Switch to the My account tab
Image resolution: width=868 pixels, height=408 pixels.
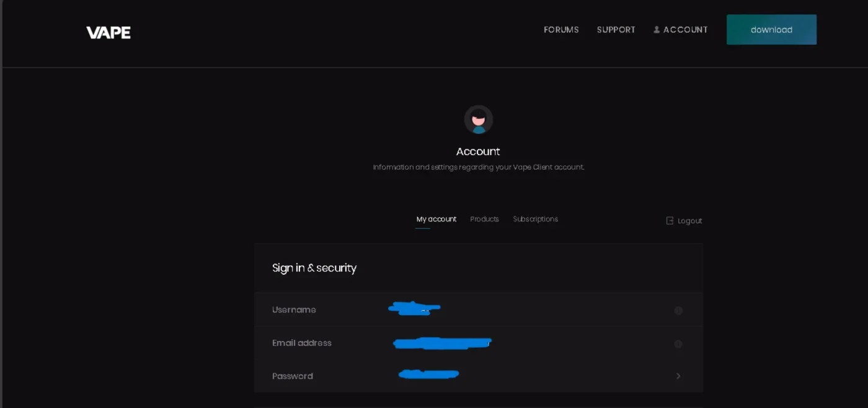[x=436, y=220]
